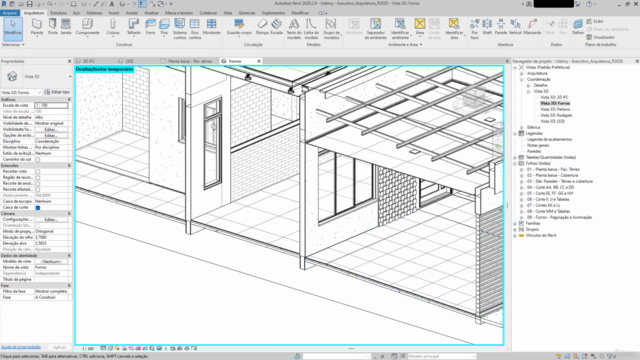Choose the Por face opening tool
The width and height of the screenshot is (640, 360).
coord(474,29)
